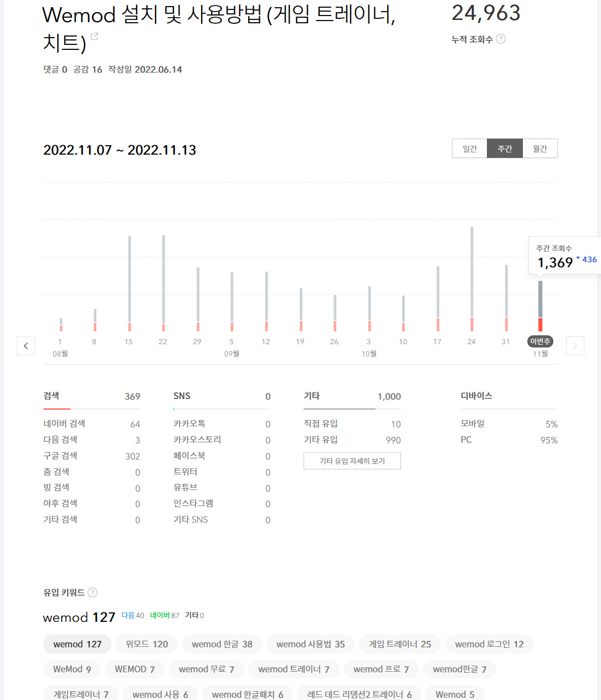Viewport: 601px width, 700px height.
Task: Click the post title Wemod 설치 및 사용방법
Action: (x=219, y=28)
